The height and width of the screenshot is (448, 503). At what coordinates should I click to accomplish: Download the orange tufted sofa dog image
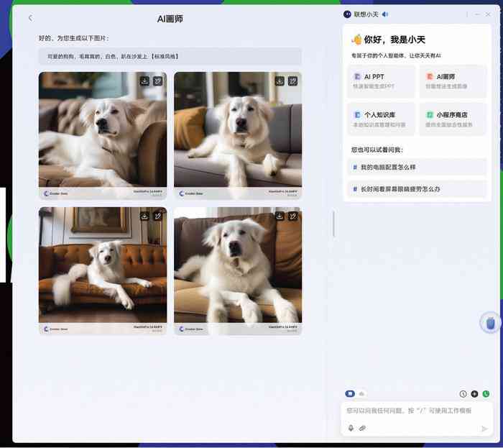[x=144, y=216]
